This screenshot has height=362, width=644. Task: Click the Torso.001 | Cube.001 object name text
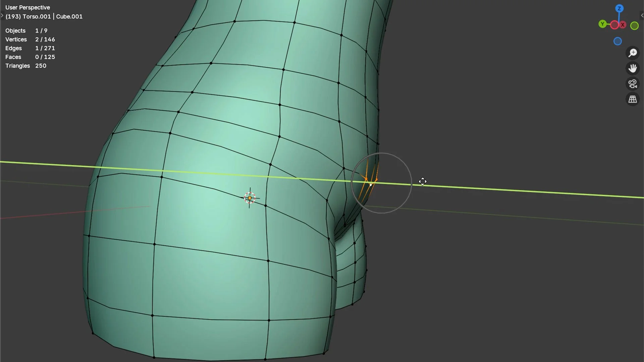(x=44, y=16)
